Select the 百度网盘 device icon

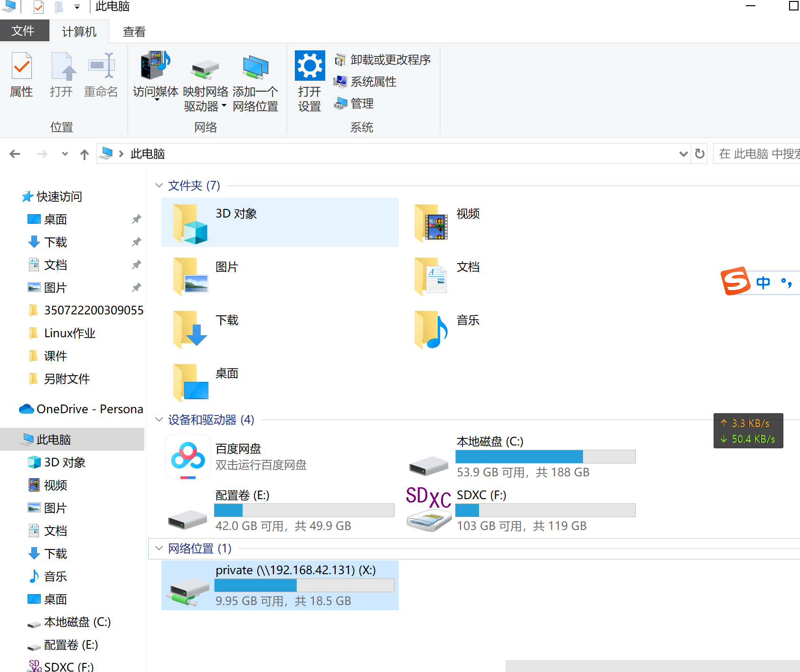188,456
